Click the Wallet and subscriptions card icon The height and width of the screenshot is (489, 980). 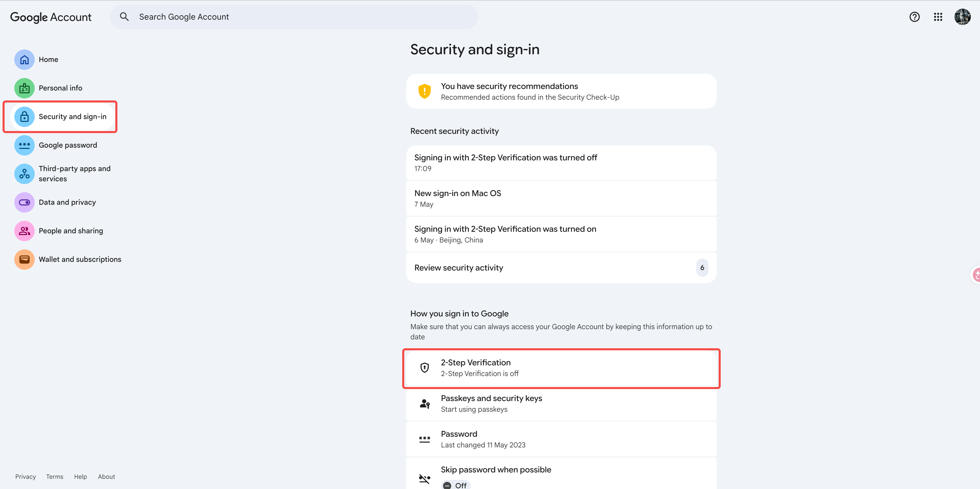24,259
